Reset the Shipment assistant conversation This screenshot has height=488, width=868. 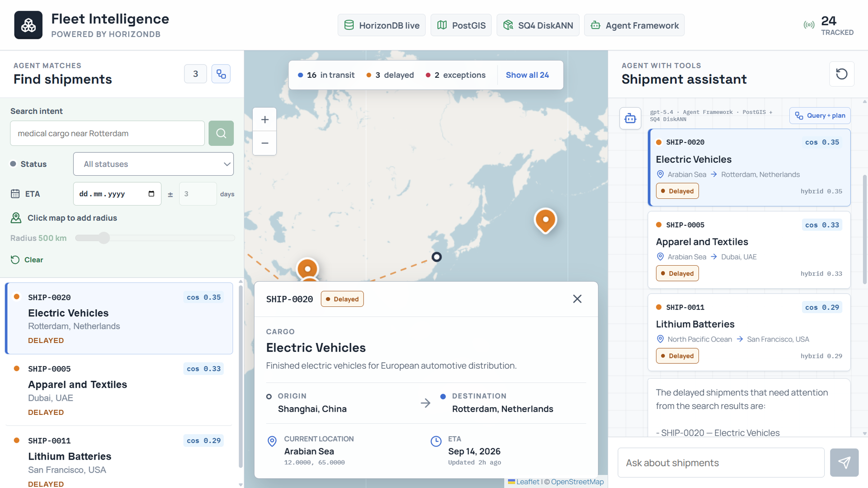tap(842, 74)
